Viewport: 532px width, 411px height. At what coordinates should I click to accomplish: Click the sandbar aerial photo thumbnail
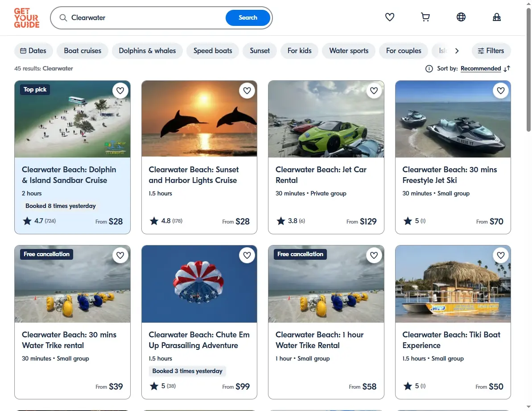72,119
